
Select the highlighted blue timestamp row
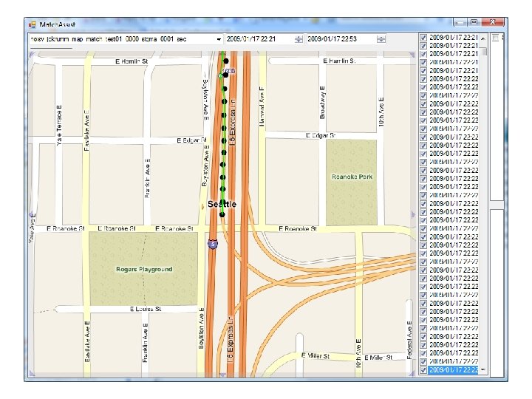tap(453, 370)
